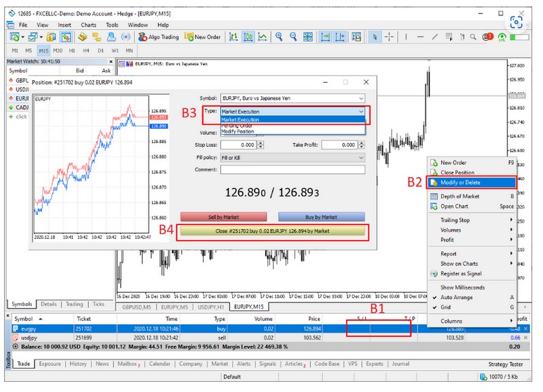Click the Sell by Market button
Screen dimensions: 543x392
pyautogui.click(x=224, y=217)
